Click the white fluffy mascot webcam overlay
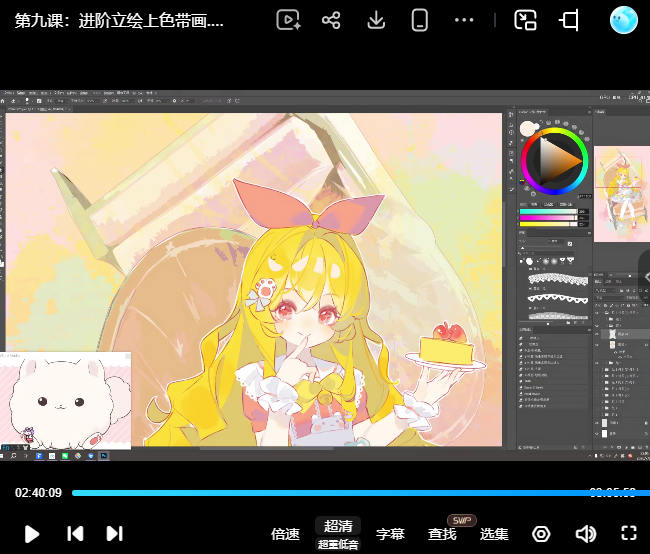The width and height of the screenshot is (650, 554). pyautogui.click(x=65, y=401)
